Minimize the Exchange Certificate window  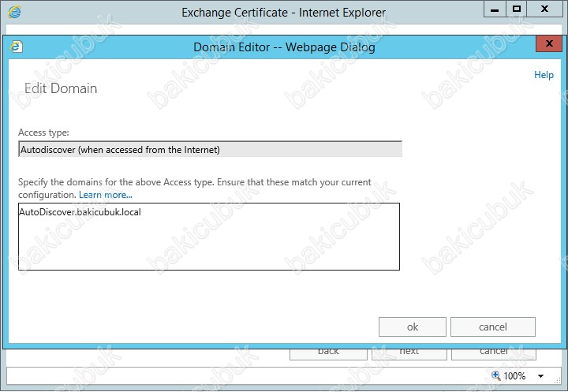495,9
